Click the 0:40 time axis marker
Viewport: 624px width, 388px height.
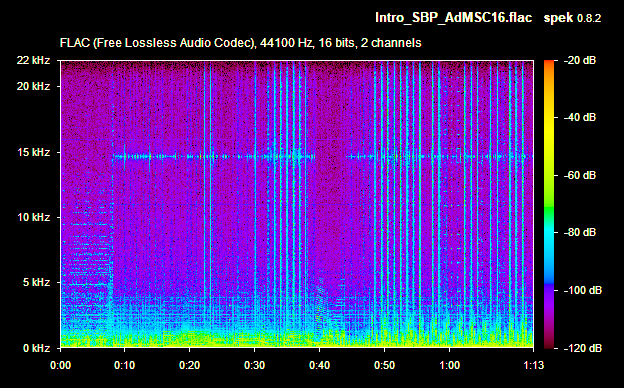(319, 365)
